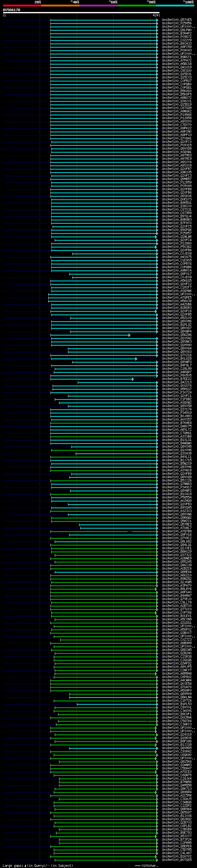The width and height of the screenshot is (197, 868).
Task: Click the green alignment bar of UniRef100_B0TGK5
Action: [106, 860]
